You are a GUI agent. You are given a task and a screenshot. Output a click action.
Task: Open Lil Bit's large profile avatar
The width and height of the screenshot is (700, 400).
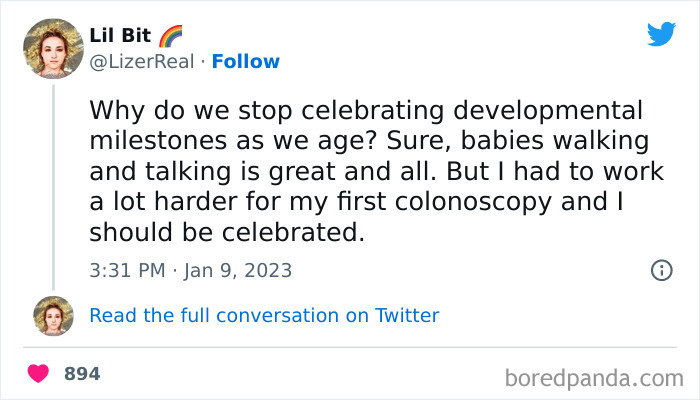click(53, 48)
